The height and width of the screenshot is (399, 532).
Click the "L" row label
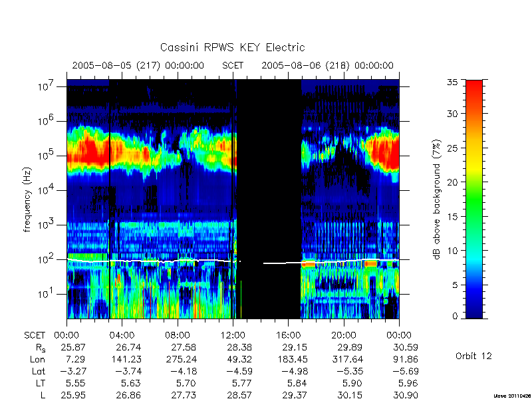(43, 395)
